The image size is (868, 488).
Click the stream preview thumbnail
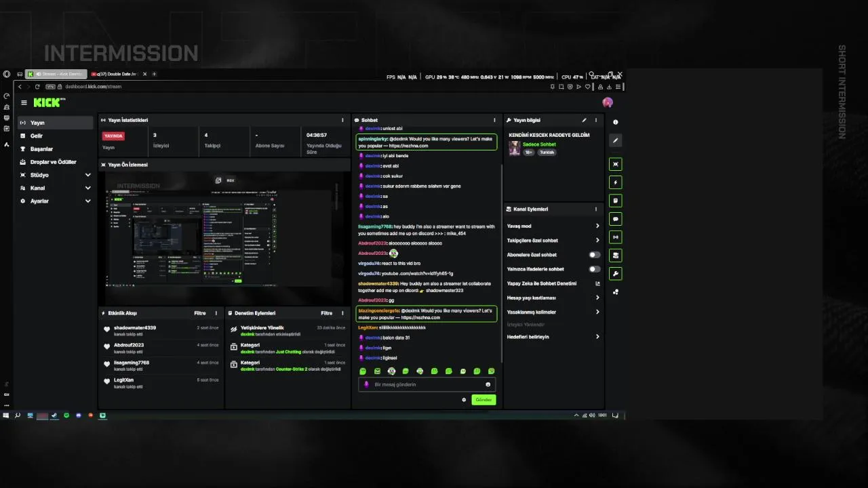pos(224,238)
